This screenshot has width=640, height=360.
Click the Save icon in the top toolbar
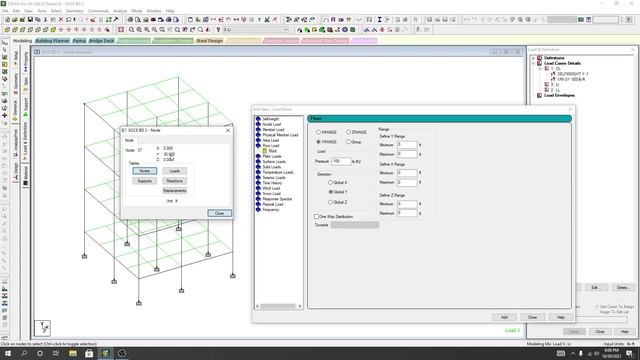[30, 20]
